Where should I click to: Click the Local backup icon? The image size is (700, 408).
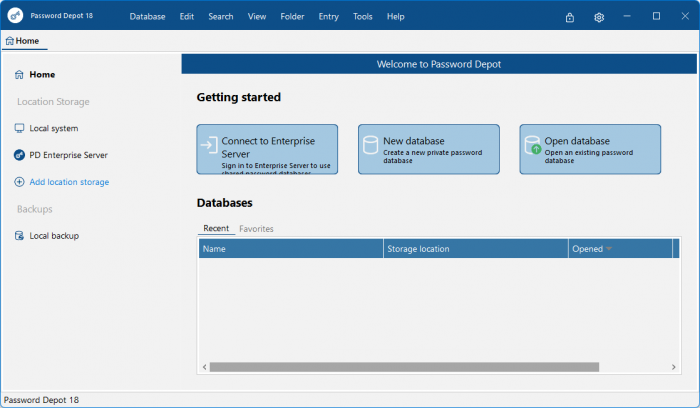coord(19,236)
